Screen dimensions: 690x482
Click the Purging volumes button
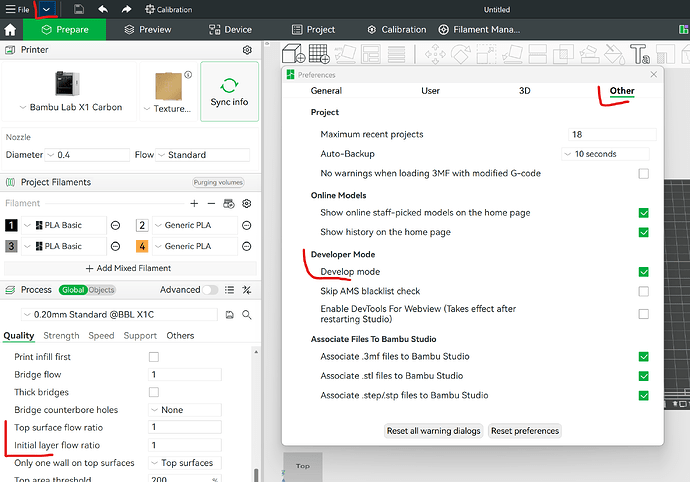click(x=218, y=182)
